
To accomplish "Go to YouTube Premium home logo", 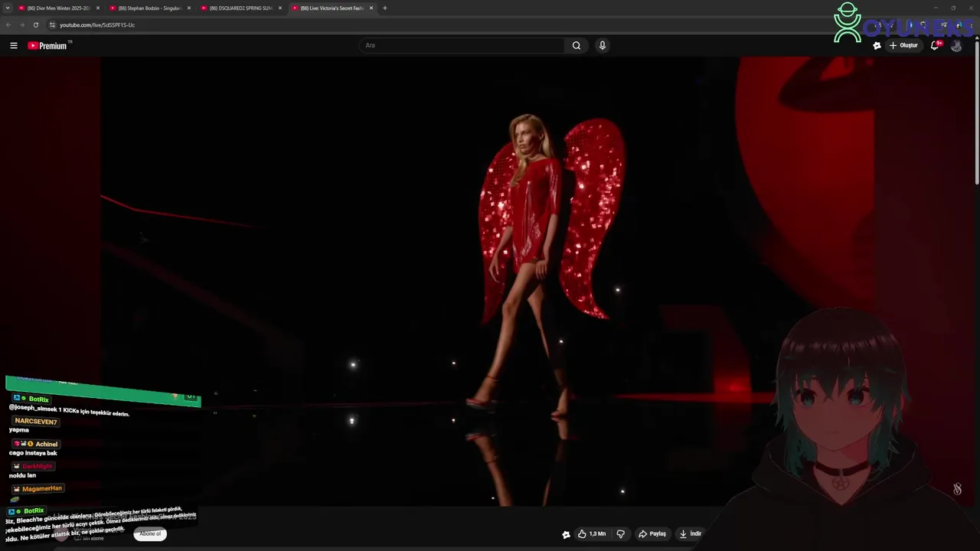I will (49, 46).
